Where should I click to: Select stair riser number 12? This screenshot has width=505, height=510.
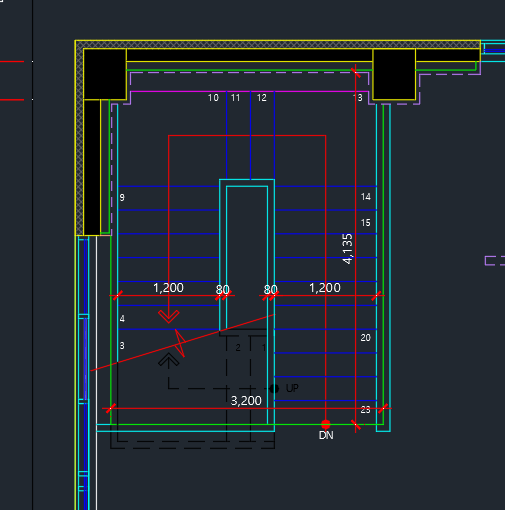pos(262,98)
